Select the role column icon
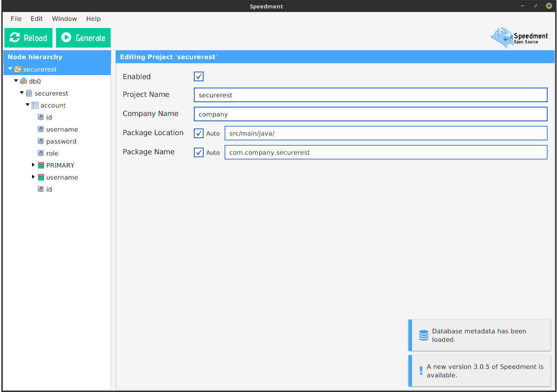 41,153
